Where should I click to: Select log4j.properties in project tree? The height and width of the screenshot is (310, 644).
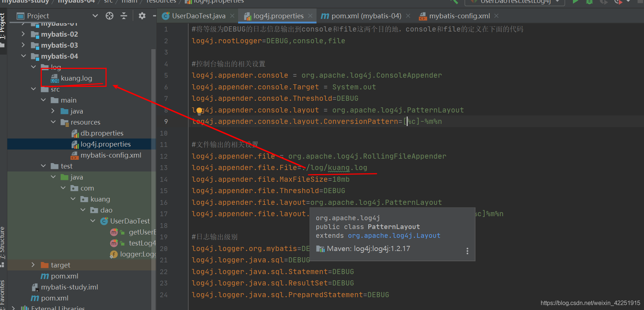[x=106, y=144]
